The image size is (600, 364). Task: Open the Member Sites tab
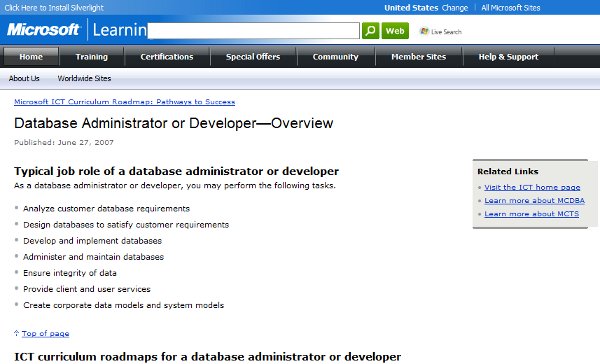click(x=418, y=57)
